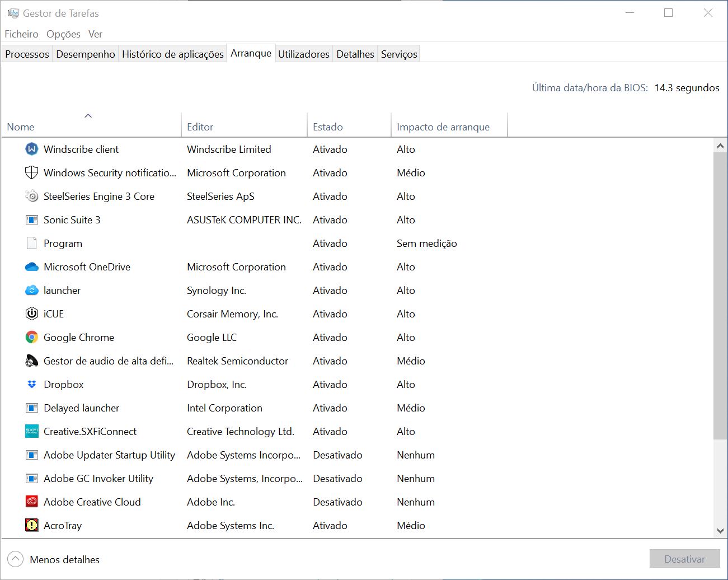The height and width of the screenshot is (580, 728).
Task: Select the Creative Technology Ltd. cell
Action: [x=241, y=431]
